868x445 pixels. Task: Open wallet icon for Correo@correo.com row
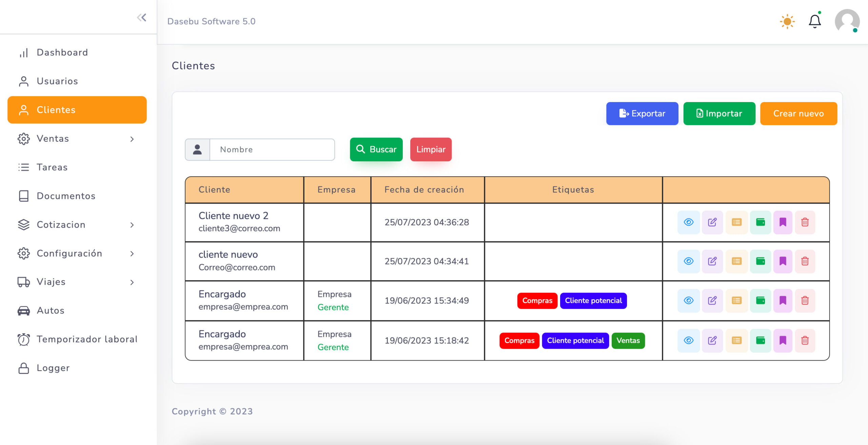pos(761,261)
